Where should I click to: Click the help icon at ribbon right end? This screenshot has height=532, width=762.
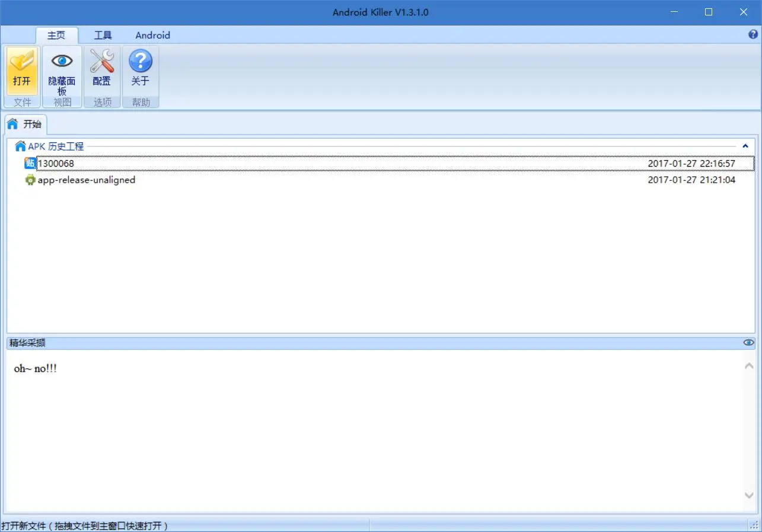pyautogui.click(x=754, y=34)
